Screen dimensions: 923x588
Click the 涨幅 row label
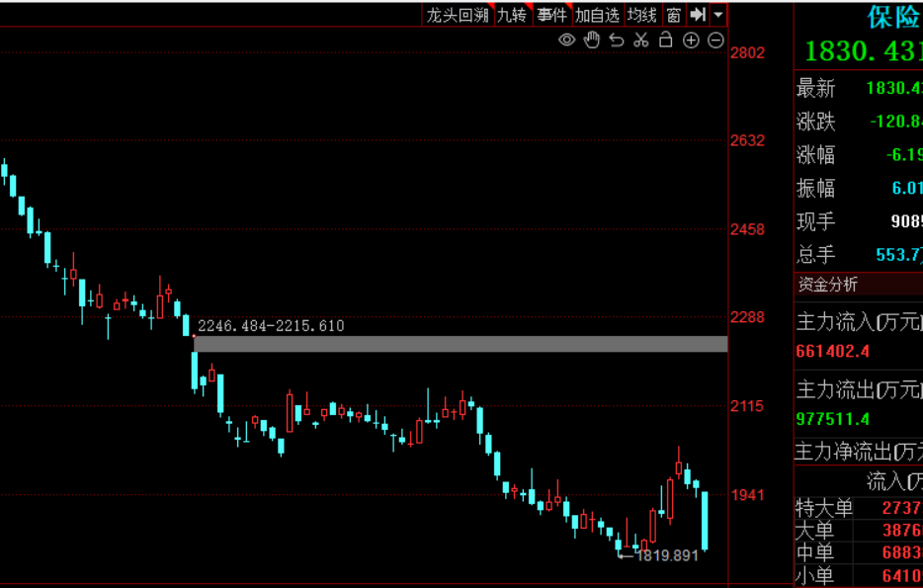[x=816, y=155]
